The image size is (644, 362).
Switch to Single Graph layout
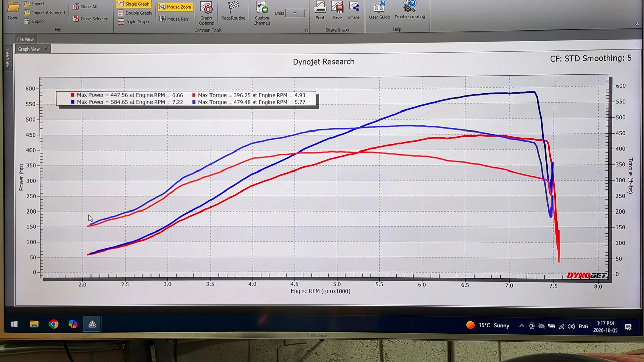coord(134,4)
